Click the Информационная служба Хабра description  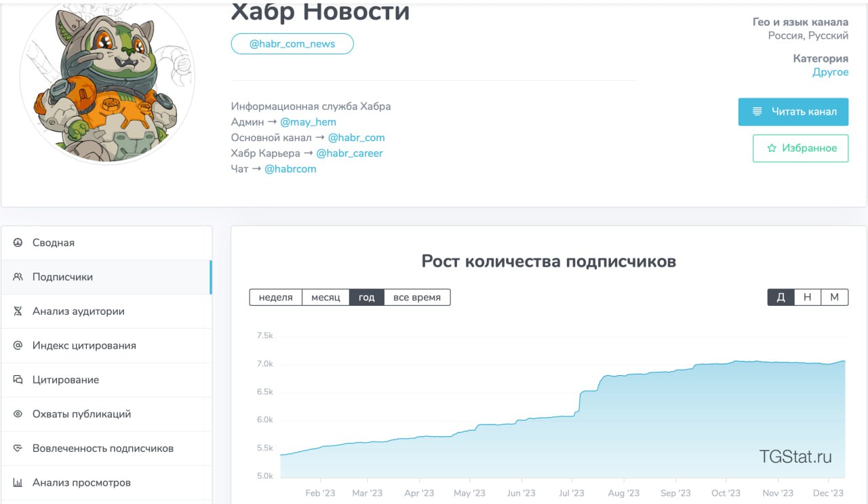tap(311, 106)
